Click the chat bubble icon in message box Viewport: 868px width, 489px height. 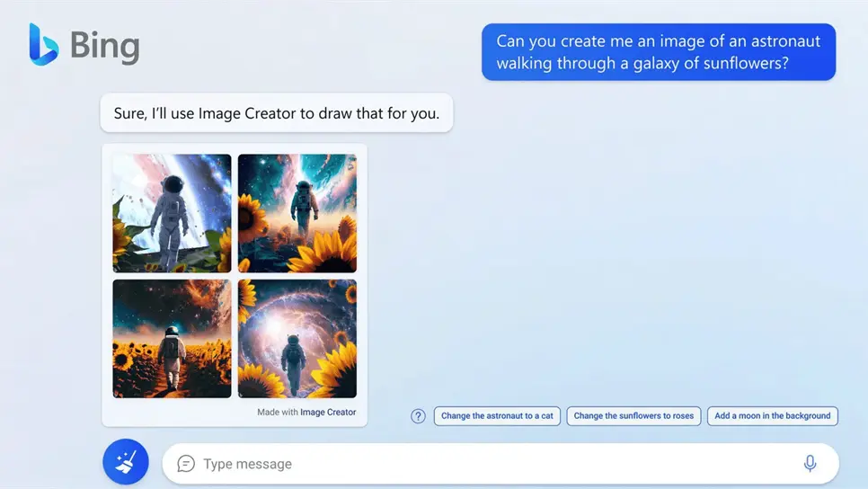click(x=186, y=464)
